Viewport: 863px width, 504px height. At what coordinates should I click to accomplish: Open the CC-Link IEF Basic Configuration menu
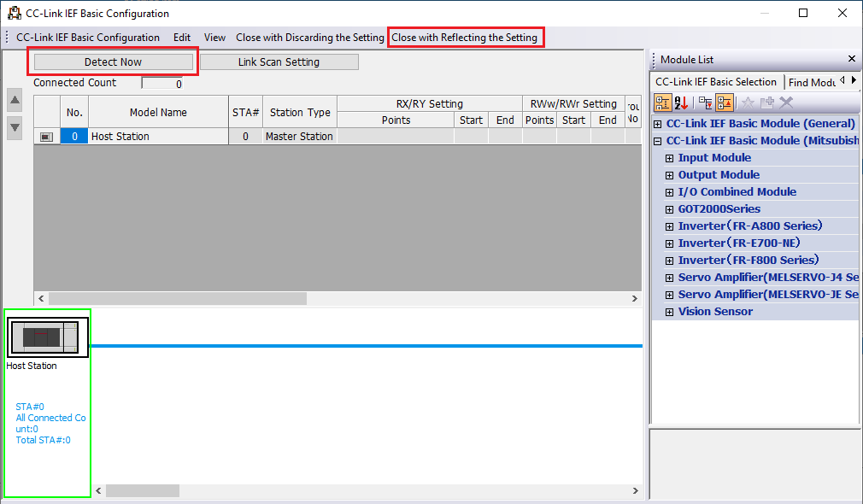88,38
